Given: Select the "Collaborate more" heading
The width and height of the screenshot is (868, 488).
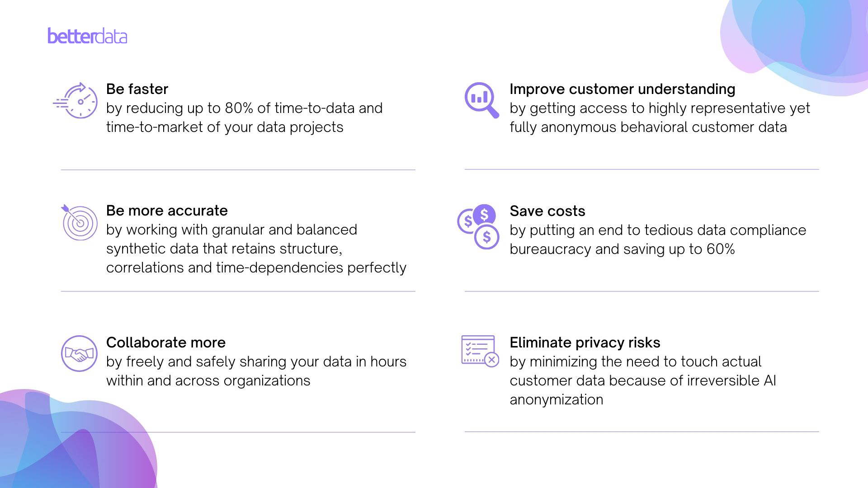Looking at the screenshot, I should pos(165,343).
